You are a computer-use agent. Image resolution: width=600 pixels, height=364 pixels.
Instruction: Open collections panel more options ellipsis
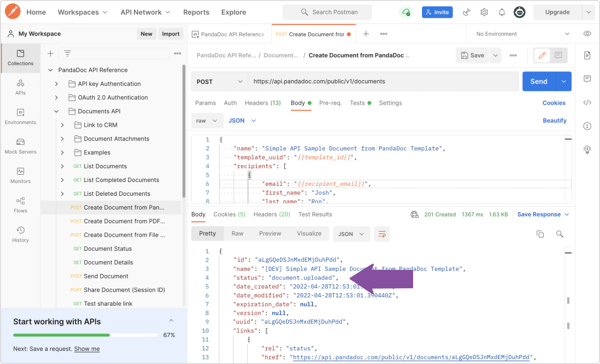pos(178,54)
